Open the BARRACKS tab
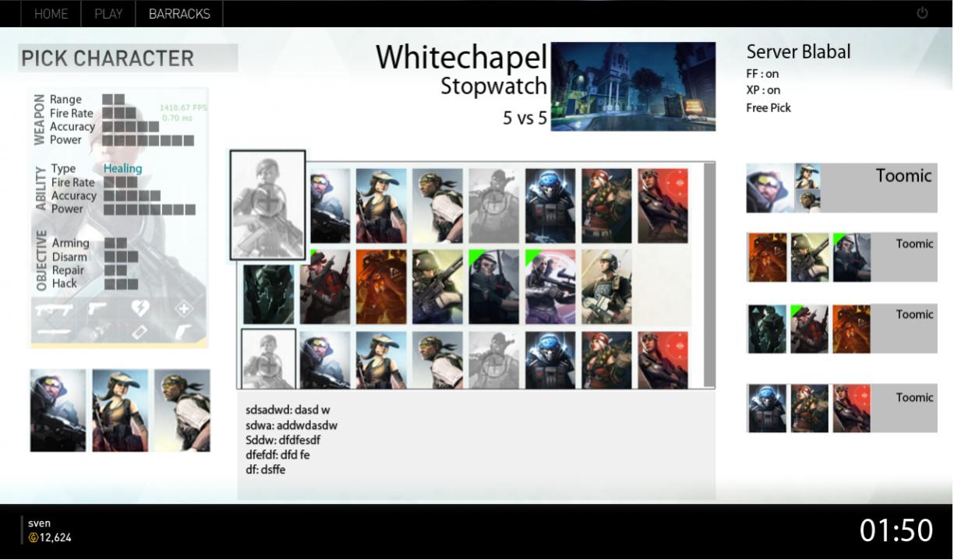This screenshot has width=954, height=560. 179,14
